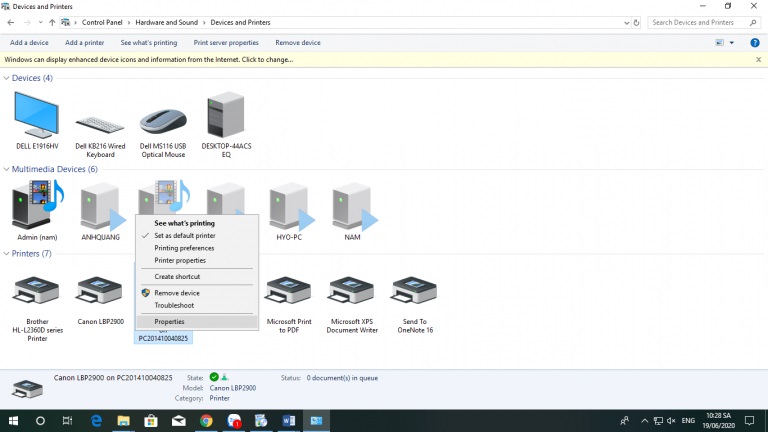Collapse the Devices (4) group
This screenshot has width=768, height=432.
[x=6, y=78]
